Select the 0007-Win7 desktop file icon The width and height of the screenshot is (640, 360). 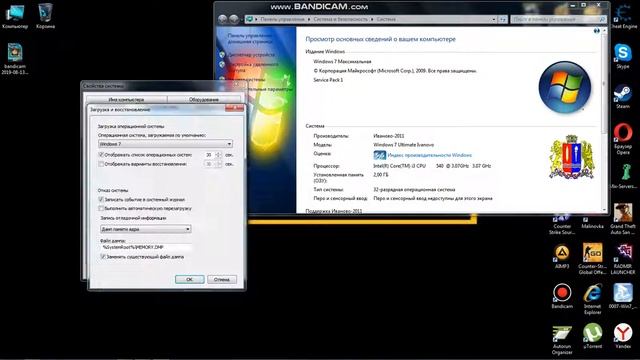(x=623, y=296)
